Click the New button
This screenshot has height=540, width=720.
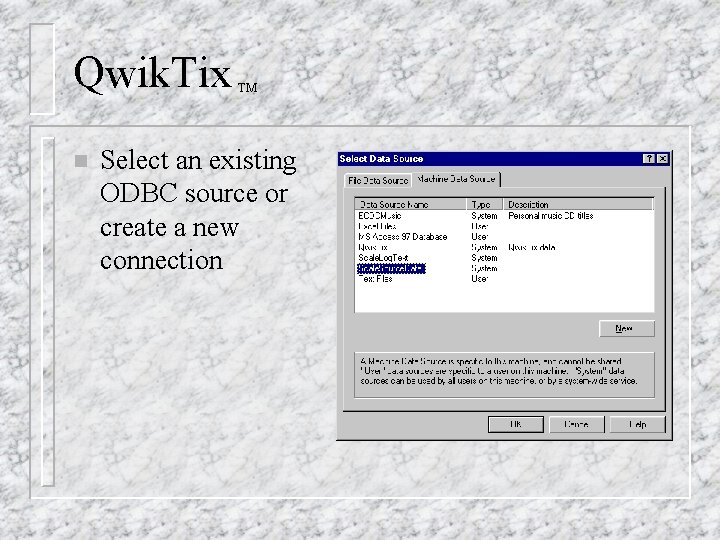627,328
